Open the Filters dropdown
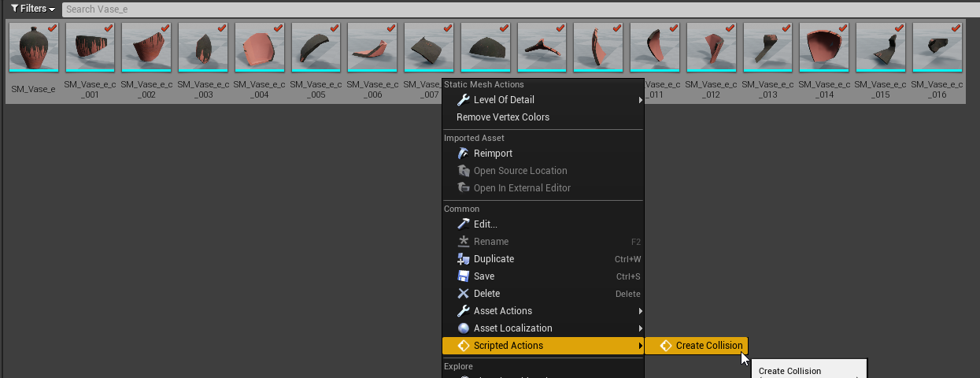 (x=33, y=9)
